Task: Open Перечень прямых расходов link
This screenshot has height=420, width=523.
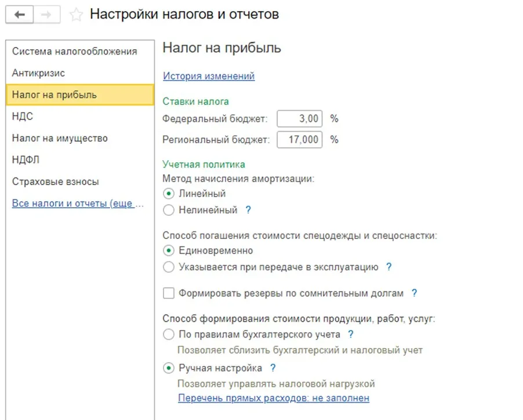Action: coord(273,398)
